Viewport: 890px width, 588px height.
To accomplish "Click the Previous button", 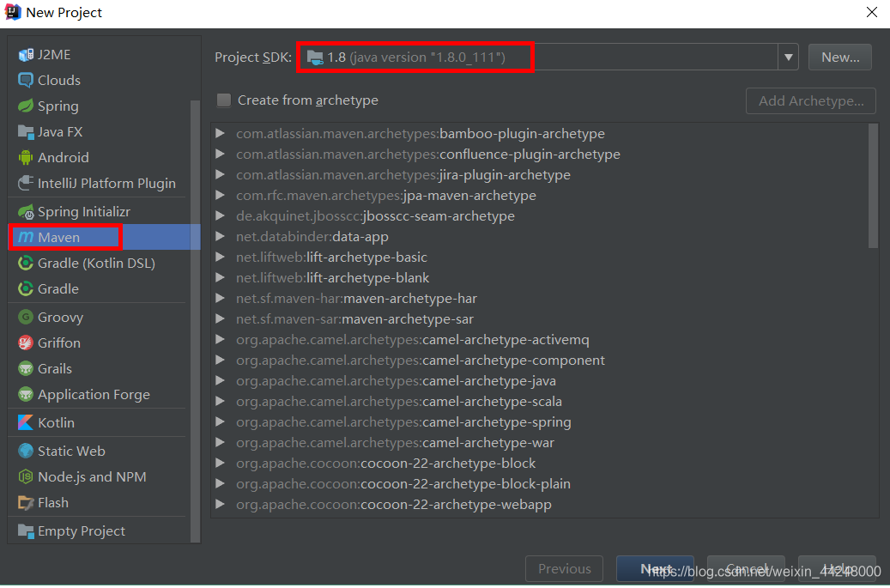I will tap(564, 569).
